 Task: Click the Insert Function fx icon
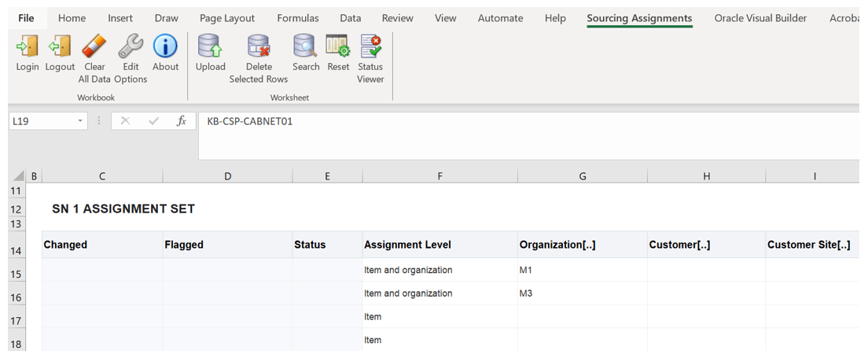182,121
